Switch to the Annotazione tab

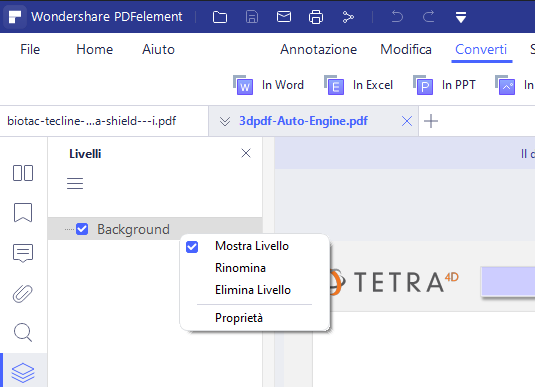tap(318, 49)
